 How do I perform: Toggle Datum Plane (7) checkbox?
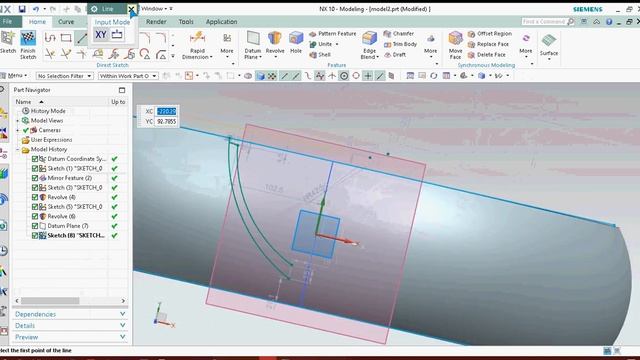[35, 226]
